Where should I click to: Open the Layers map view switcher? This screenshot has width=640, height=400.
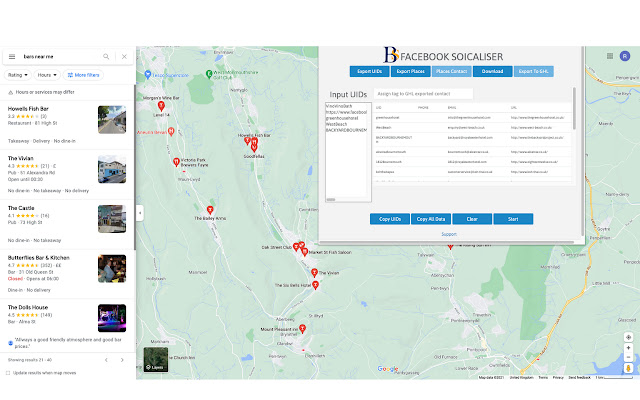coord(155,360)
